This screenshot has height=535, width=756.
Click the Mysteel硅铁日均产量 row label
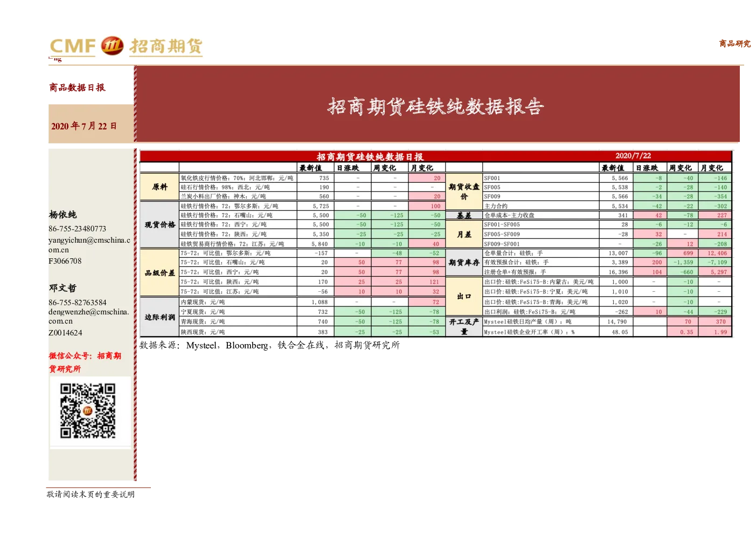528,321
